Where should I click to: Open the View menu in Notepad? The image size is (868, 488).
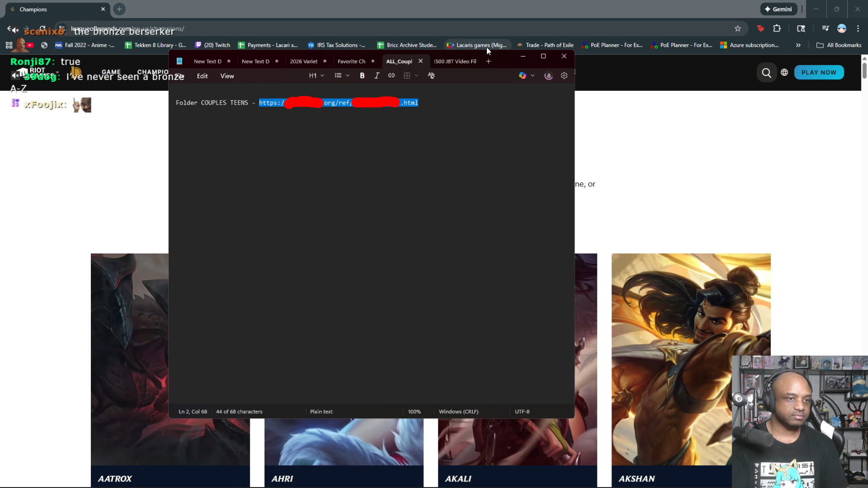coord(227,76)
